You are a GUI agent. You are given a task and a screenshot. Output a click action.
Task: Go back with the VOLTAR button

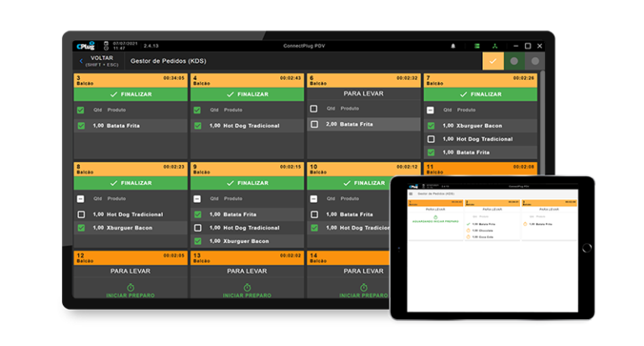click(96, 61)
